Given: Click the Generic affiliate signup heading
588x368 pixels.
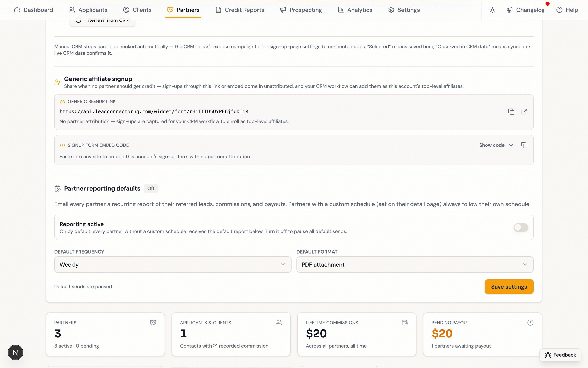Looking at the screenshot, I should [98, 79].
